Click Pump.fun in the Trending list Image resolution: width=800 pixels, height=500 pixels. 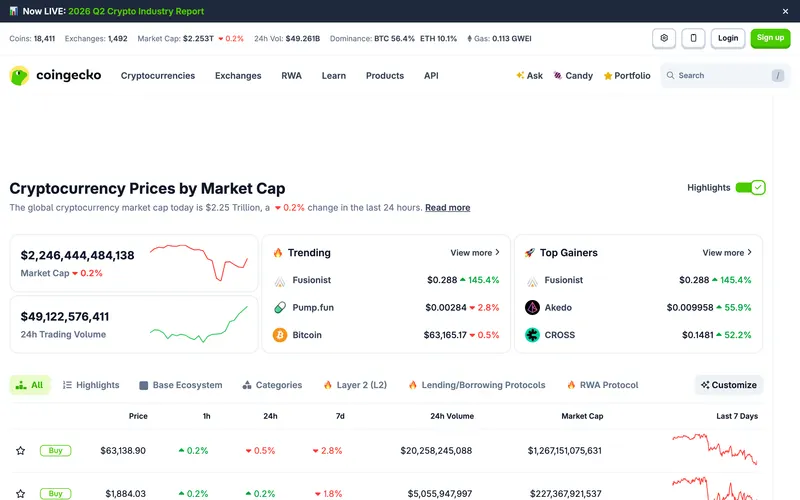[x=313, y=308]
